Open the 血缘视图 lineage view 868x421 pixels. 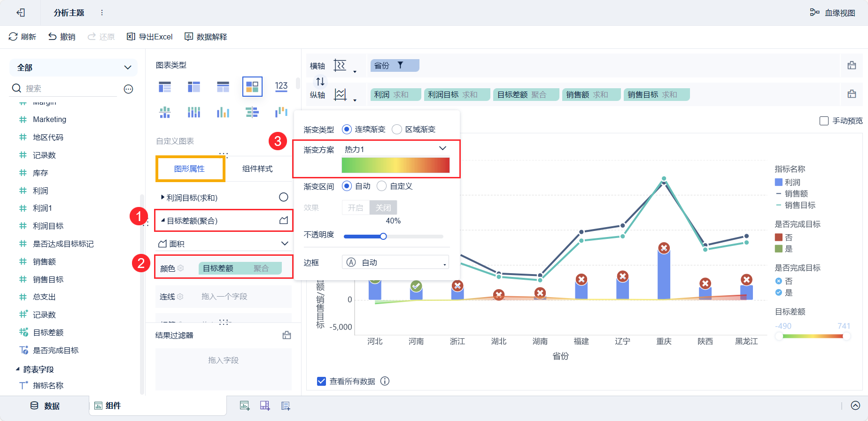point(833,13)
